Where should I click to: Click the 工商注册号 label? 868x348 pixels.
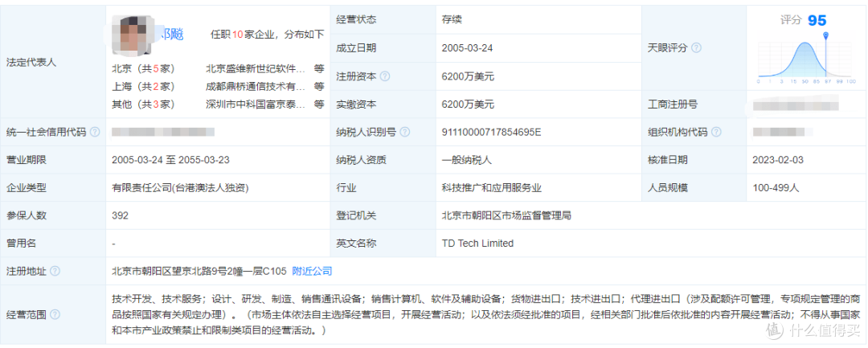point(672,104)
